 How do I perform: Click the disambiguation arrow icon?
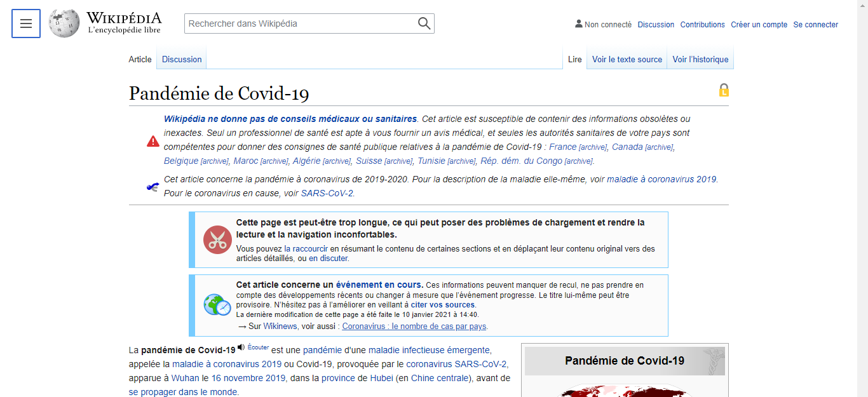(153, 187)
